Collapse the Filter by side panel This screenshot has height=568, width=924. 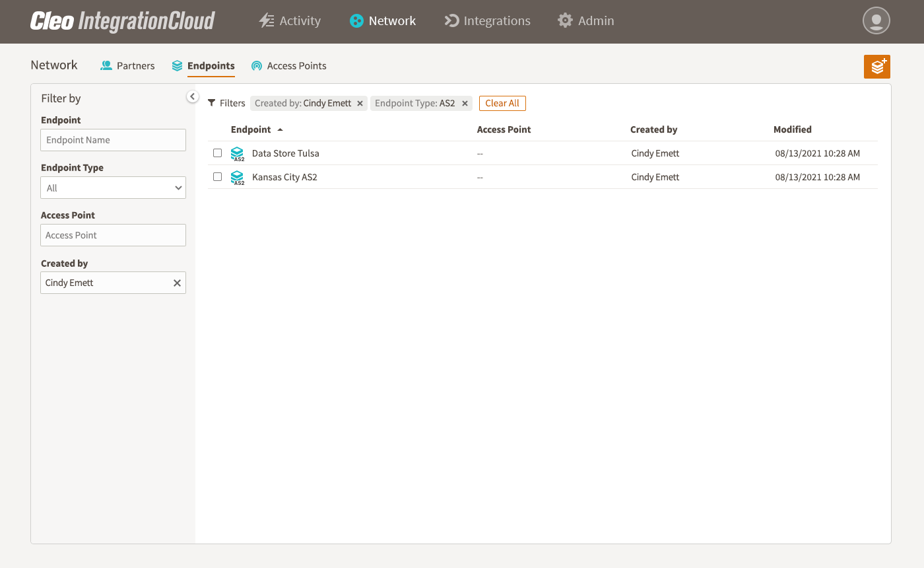tap(192, 97)
